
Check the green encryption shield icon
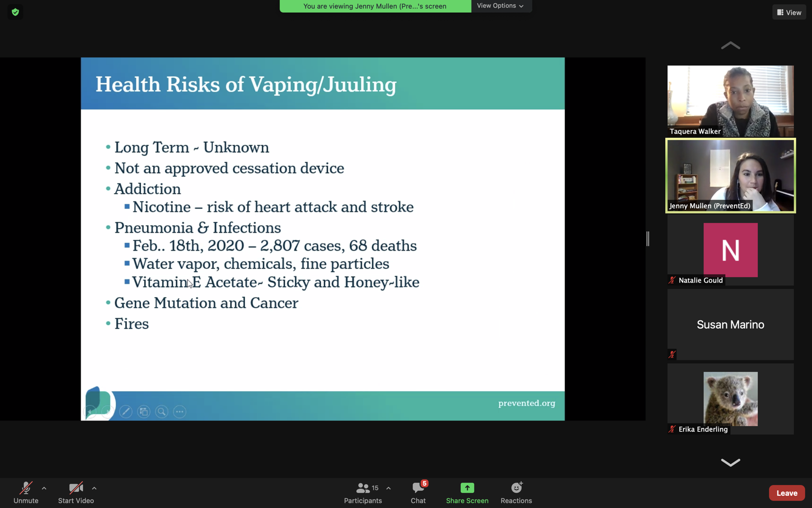click(15, 12)
